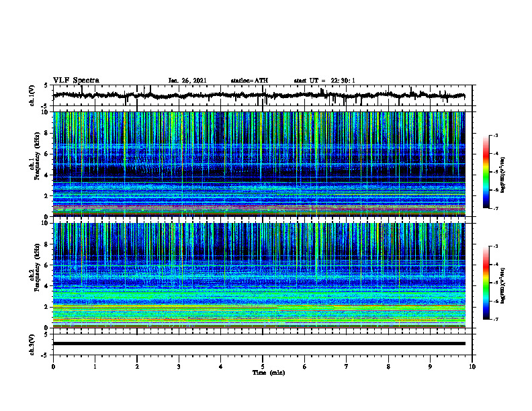Click time axis tick label "2"
This screenshot has width=532, height=411.
[x=137, y=367]
